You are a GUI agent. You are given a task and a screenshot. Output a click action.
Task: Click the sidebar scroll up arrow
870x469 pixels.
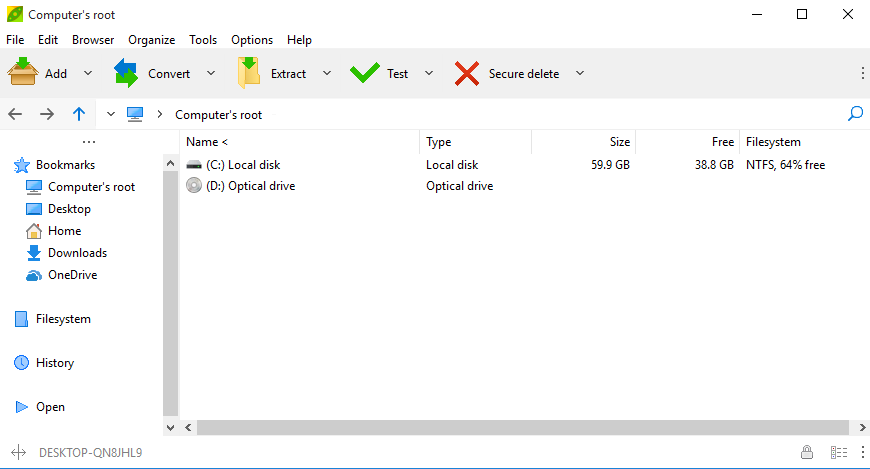[x=170, y=163]
